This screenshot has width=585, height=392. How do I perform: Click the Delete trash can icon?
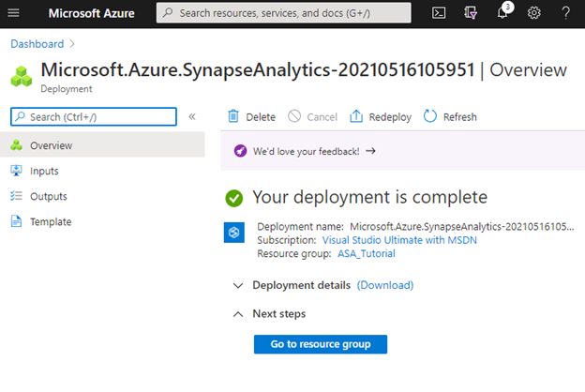(x=233, y=116)
